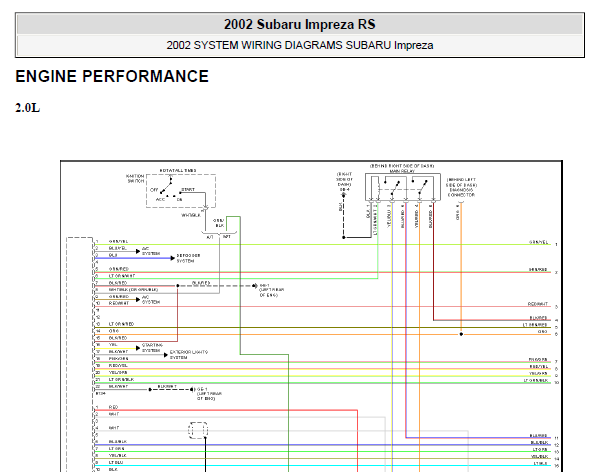
Task: Click the pin 1 "GRN/YEL" label at the left connector
Action: [118, 242]
